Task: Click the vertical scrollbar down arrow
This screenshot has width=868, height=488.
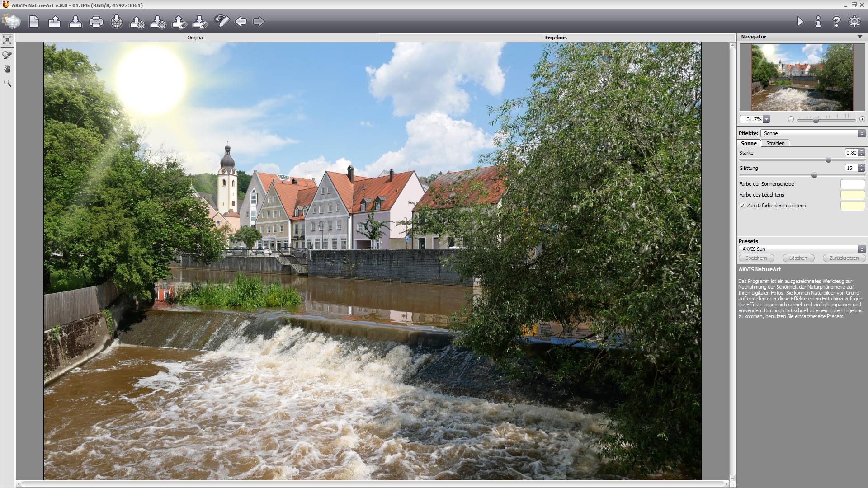Action: [x=733, y=478]
